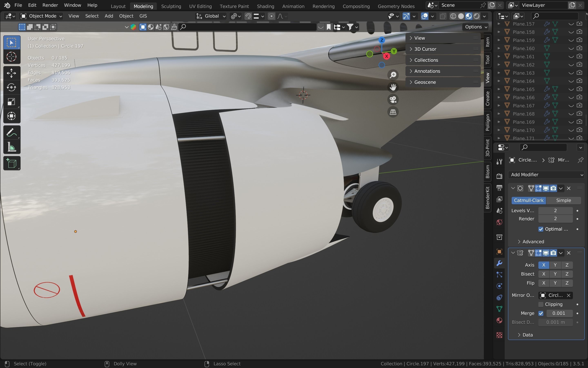
Task: Toggle X-ray display
Action: 443,16
